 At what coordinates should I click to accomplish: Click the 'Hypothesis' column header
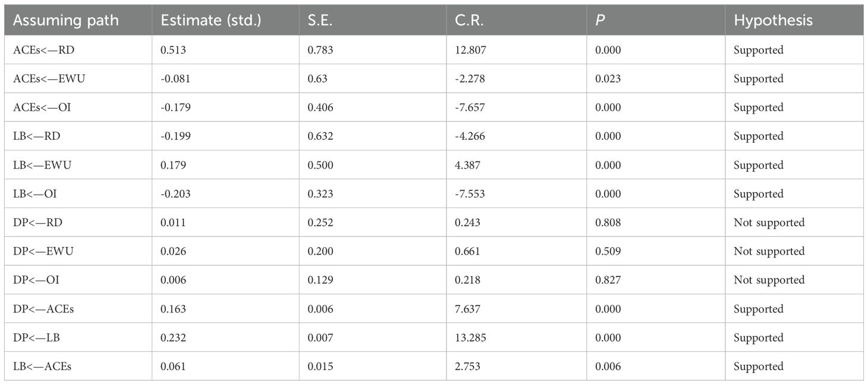(773, 20)
